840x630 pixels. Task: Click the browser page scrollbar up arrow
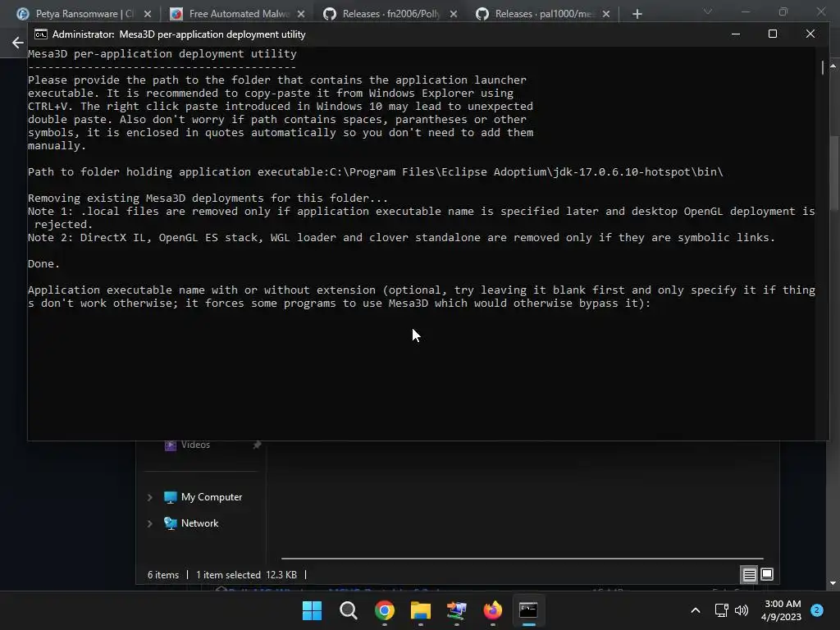point(833,66)
